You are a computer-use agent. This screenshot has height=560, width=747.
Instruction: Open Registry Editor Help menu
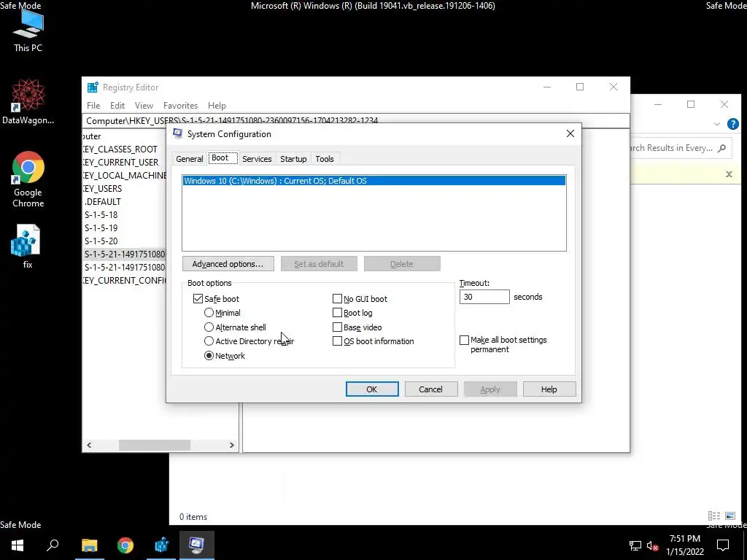click(217, 106)
